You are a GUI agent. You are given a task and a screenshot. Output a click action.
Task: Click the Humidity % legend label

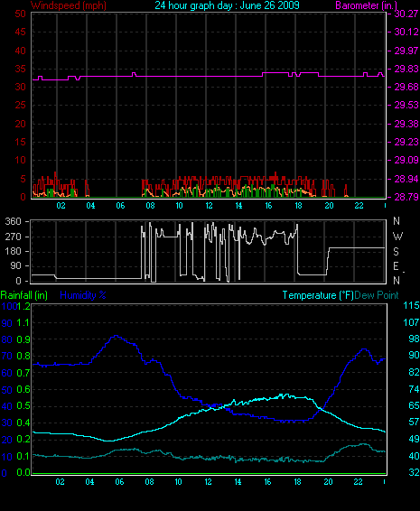pos(83,295)
